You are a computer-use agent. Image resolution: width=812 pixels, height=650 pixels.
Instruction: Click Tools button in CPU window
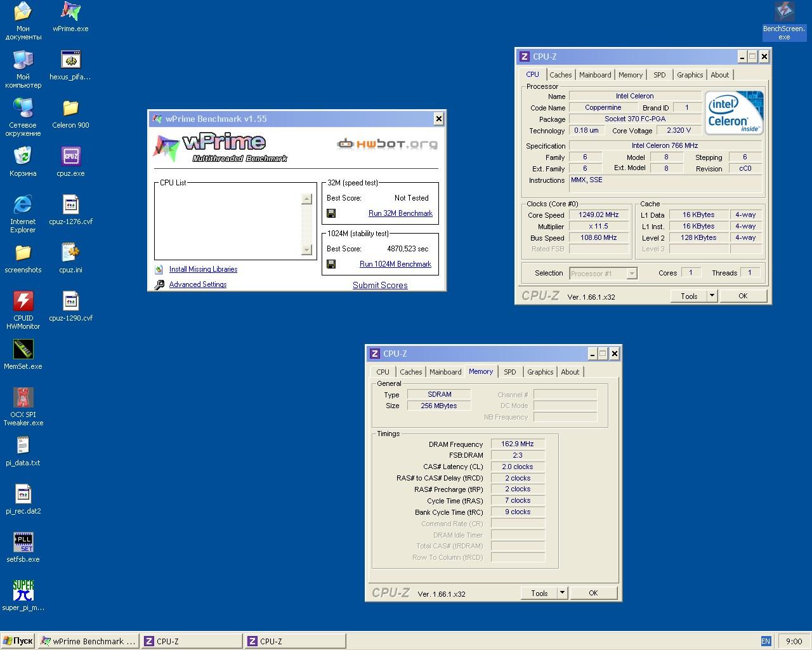click(689, 296)
